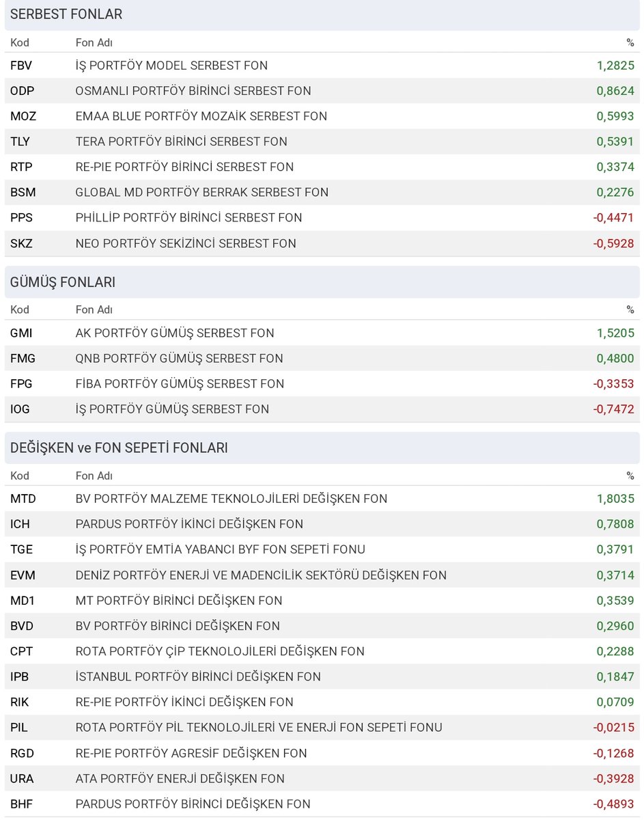
Task: Click the 0,2276 percentage value
Action: click(x=615, y=193)
